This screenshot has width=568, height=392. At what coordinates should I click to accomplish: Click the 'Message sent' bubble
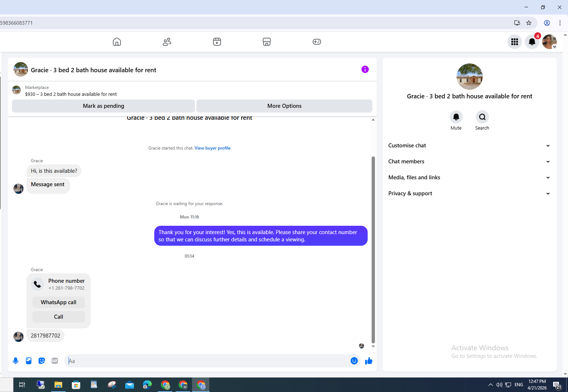[x=48, y=186]
